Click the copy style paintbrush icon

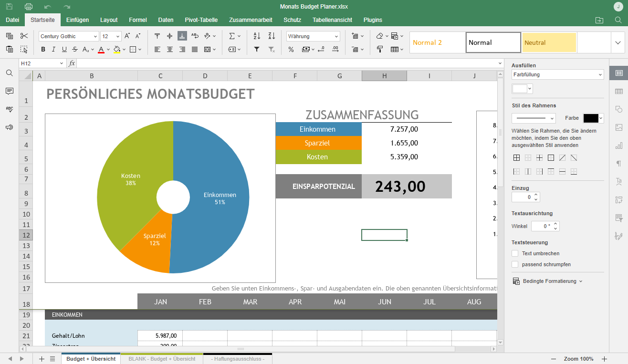click(x=380, y=49)
